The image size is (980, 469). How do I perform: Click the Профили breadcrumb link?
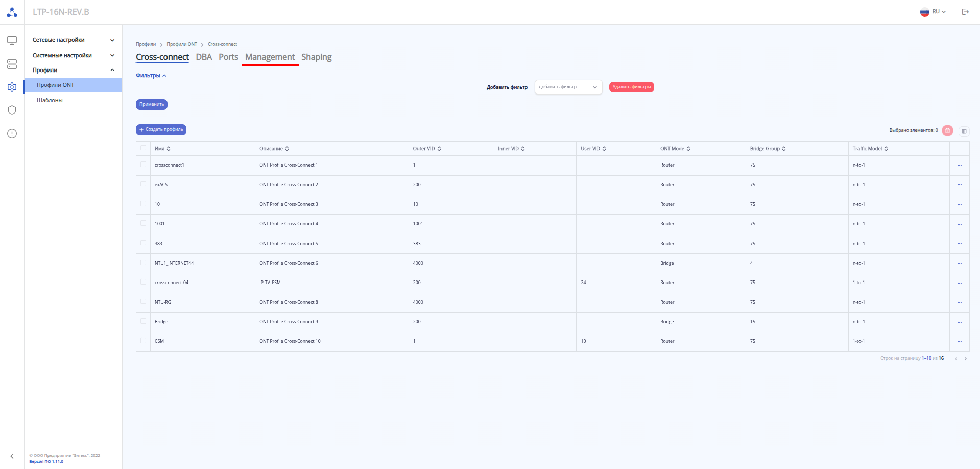click(x=146, y=44)
